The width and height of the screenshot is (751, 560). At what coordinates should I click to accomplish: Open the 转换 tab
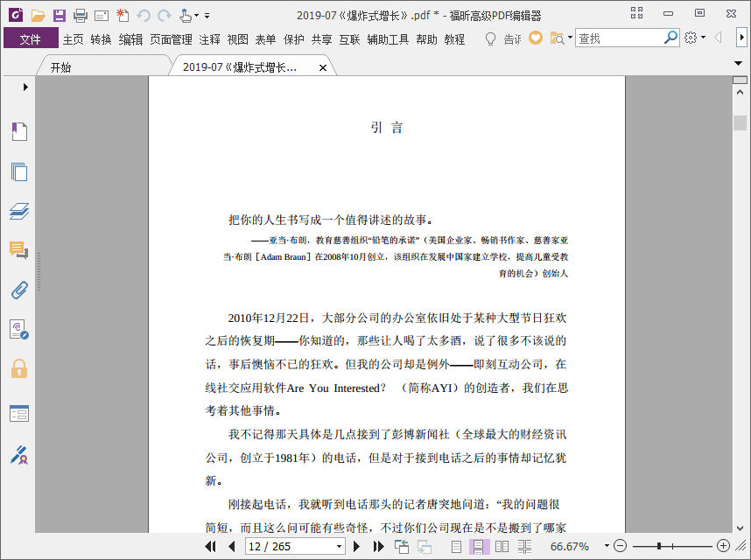coord(101,39)
